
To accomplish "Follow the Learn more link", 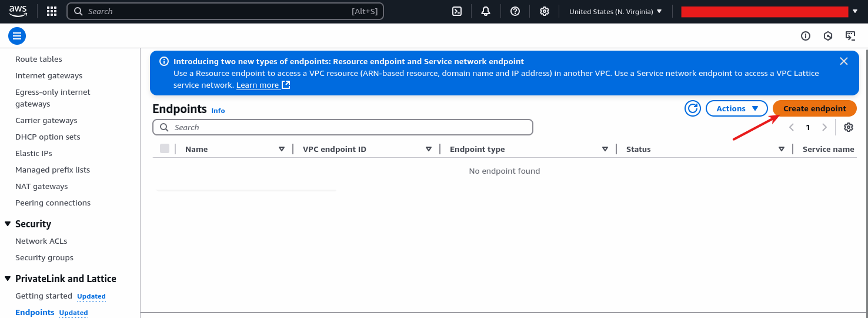I will pos(258,85).
